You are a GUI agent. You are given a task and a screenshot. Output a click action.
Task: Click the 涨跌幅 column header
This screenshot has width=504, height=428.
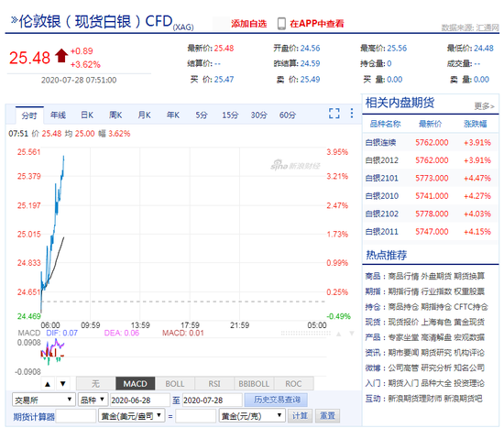(476, 124)
